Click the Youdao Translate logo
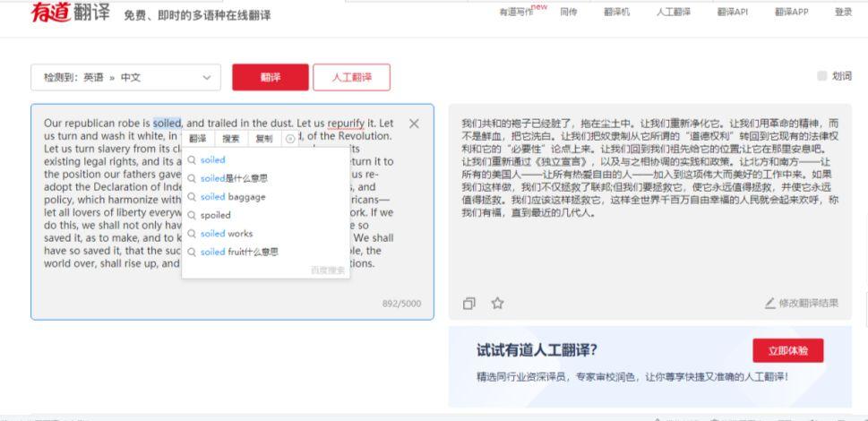This screenshot has width=868, height=421. (70, 13)
